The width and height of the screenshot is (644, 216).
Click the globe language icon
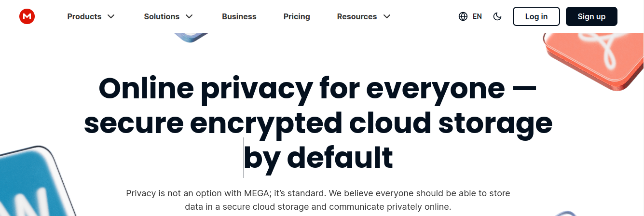point(463,16)
